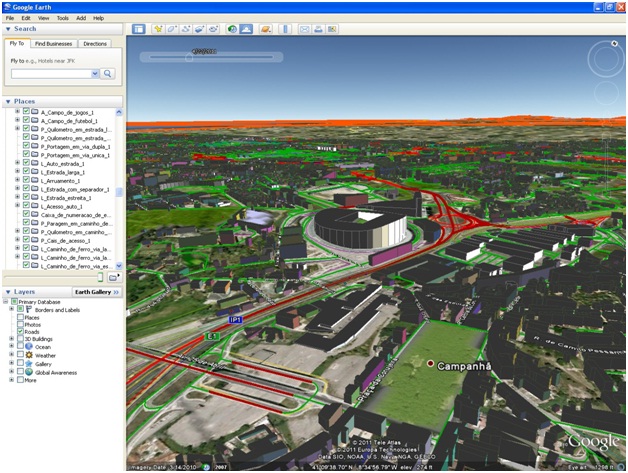The height and width of the screenshot is (473, 628).
Task: Enable the 3D Buildings layer checkbox
Action: (20, 339)
